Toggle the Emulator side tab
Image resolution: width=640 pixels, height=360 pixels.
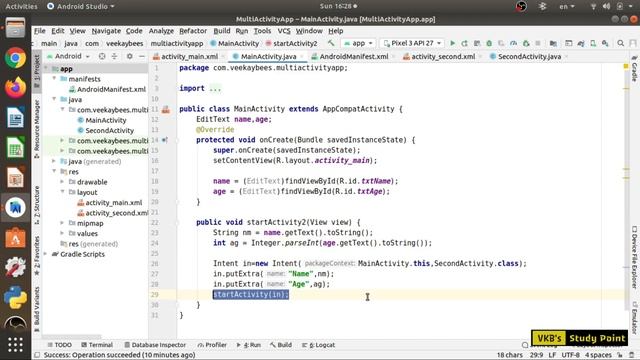point(634,318)
